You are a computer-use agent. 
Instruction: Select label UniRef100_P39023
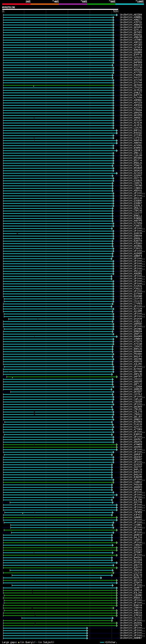pyautogui.click(x=131, y=249)
